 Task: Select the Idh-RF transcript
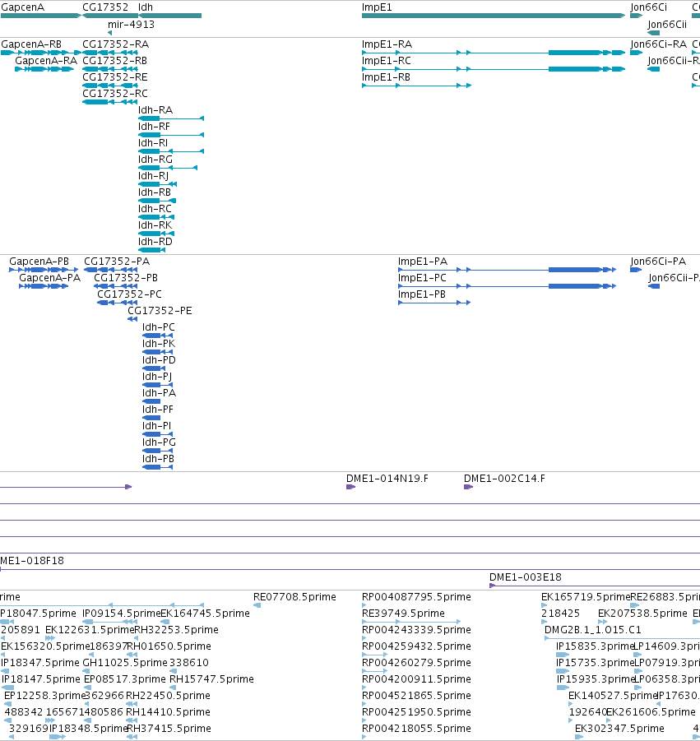click(171, 135)
